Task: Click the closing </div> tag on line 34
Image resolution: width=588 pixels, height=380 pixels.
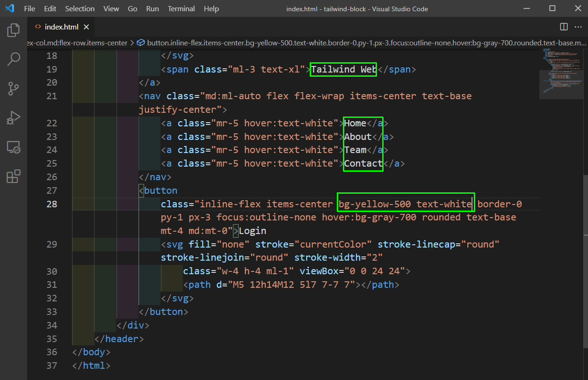Action: coord(133,325)
